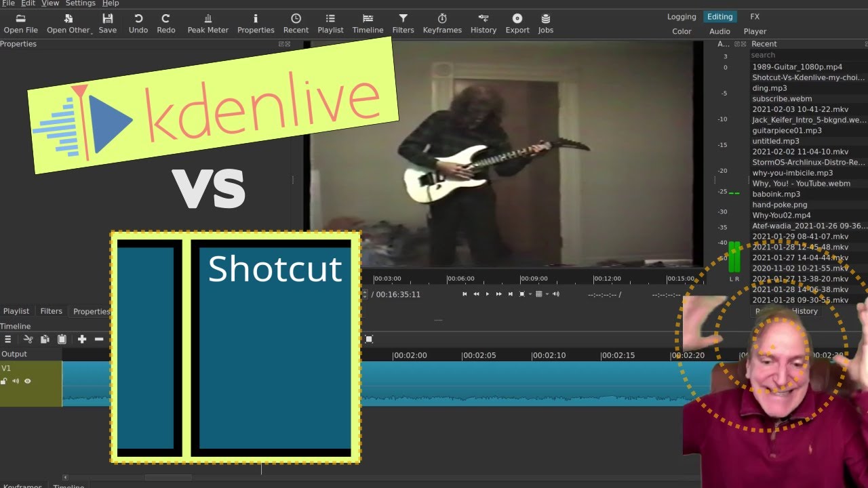Screen dimensions: 868x488
Task: Open the Filters panel funnel icon
Action: pos(403,23)
